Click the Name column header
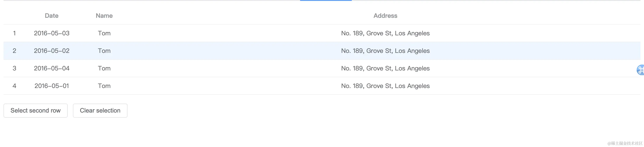The image size is (644, 147). click(x=104, y=16)
